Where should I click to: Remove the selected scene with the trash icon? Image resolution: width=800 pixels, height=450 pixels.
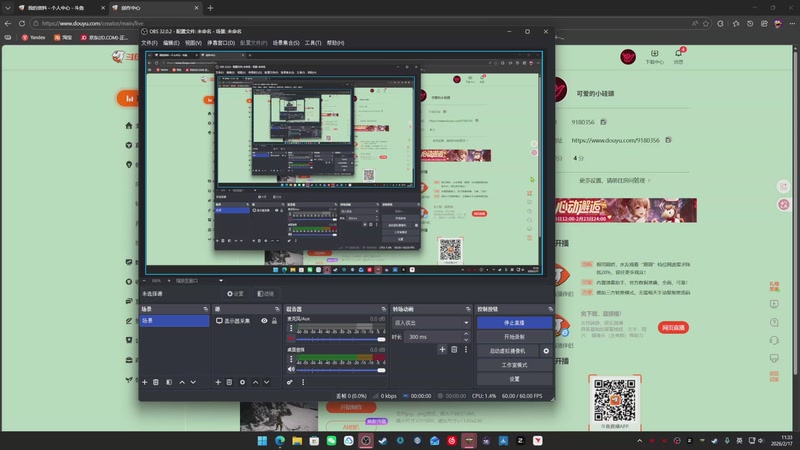[156, 382]
